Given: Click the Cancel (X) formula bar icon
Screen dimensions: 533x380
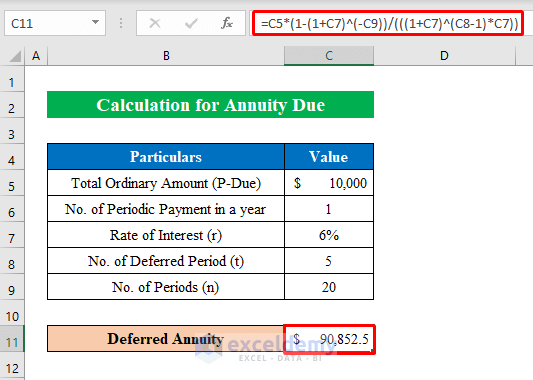Looking at the screenshot, I should pyautogui.click(x=155, y=23).
